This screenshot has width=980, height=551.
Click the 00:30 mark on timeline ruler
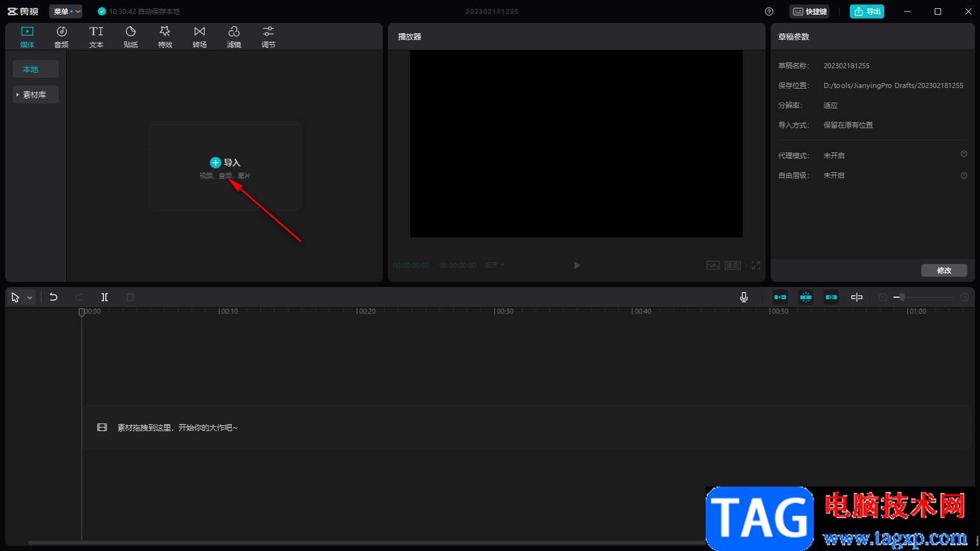coord(504,312)
